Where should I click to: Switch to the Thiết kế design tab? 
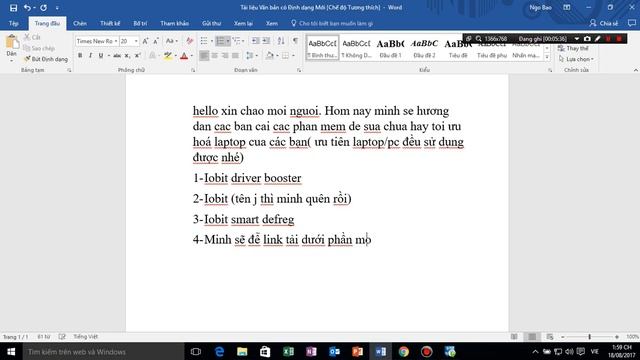pos(110,23)
